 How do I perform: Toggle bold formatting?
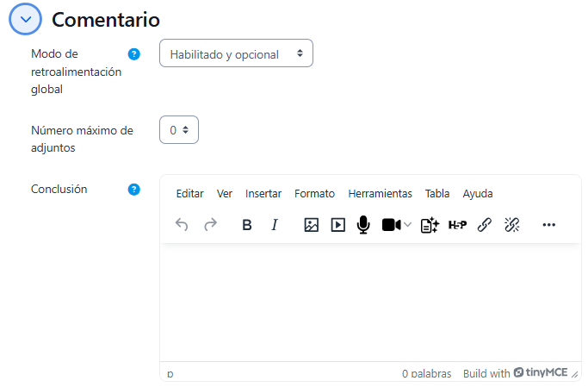[247, 225]
